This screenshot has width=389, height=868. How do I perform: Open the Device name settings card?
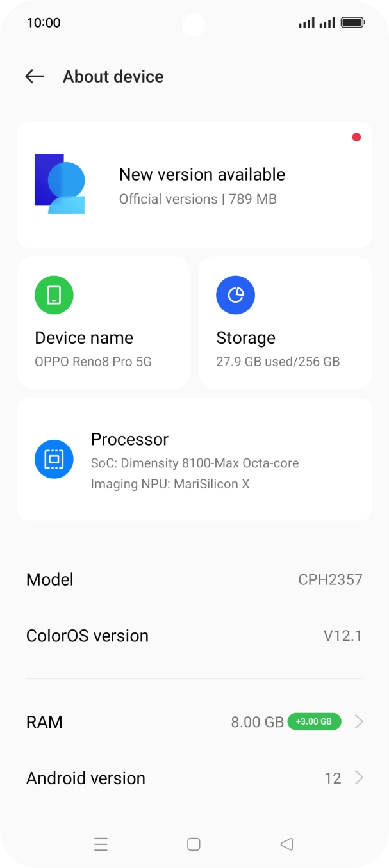pos(104,322)
